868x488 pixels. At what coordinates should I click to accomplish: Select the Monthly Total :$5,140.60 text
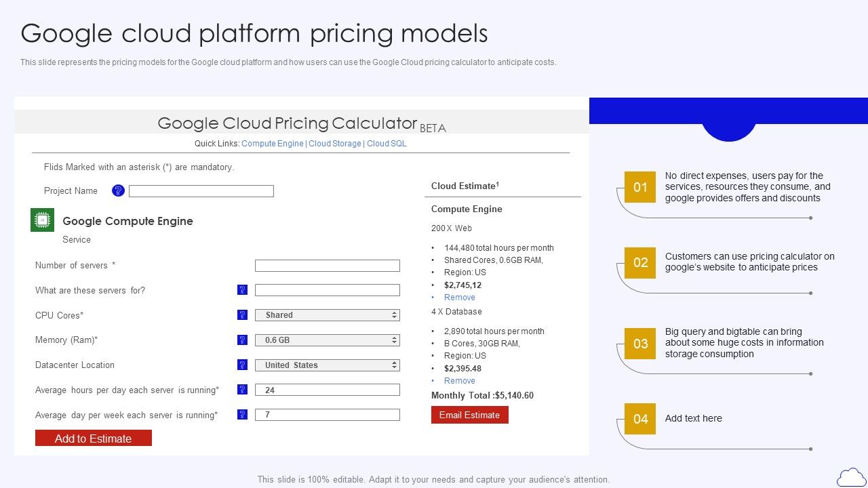[x=482, y=396]
